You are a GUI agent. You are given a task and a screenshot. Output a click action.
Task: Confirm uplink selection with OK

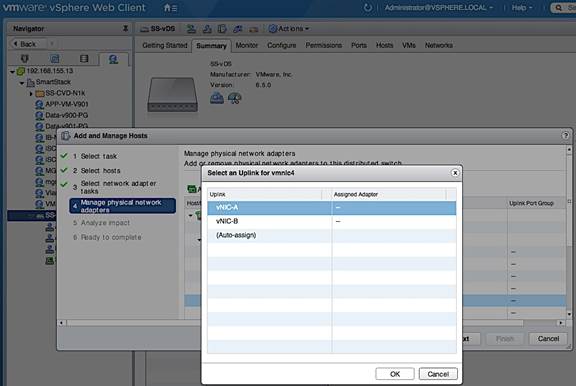(395, 374)
